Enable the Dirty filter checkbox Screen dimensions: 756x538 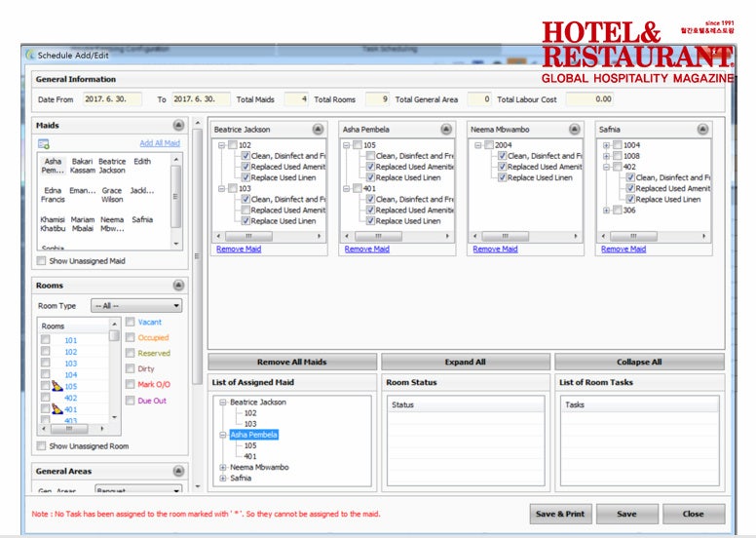coord(131,368)
